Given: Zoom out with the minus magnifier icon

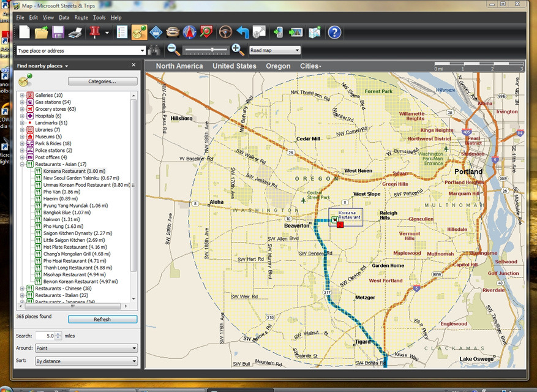Looking at the screenshot, I should pos(174,50).
